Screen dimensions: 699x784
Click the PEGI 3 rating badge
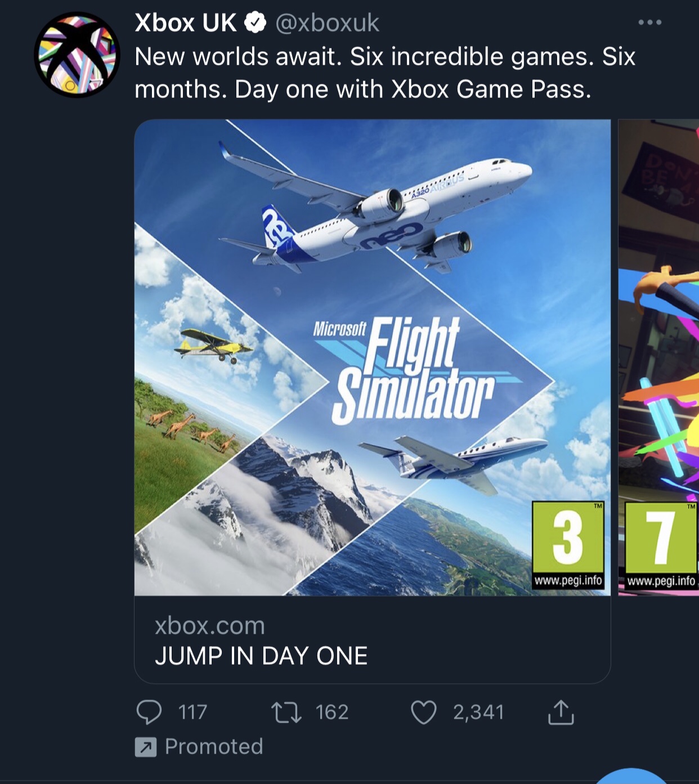(567, 543)
